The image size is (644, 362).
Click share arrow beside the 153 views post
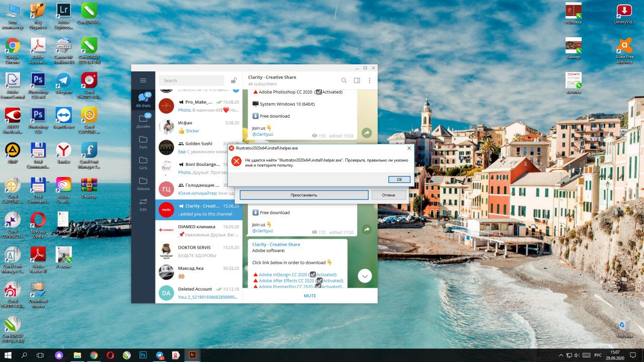[367, 133]
